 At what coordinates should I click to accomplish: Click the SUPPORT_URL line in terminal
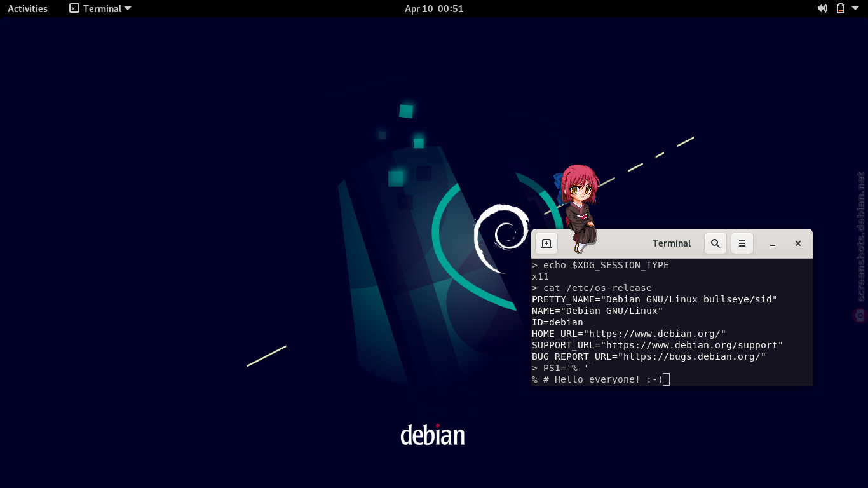pos(658,345)
